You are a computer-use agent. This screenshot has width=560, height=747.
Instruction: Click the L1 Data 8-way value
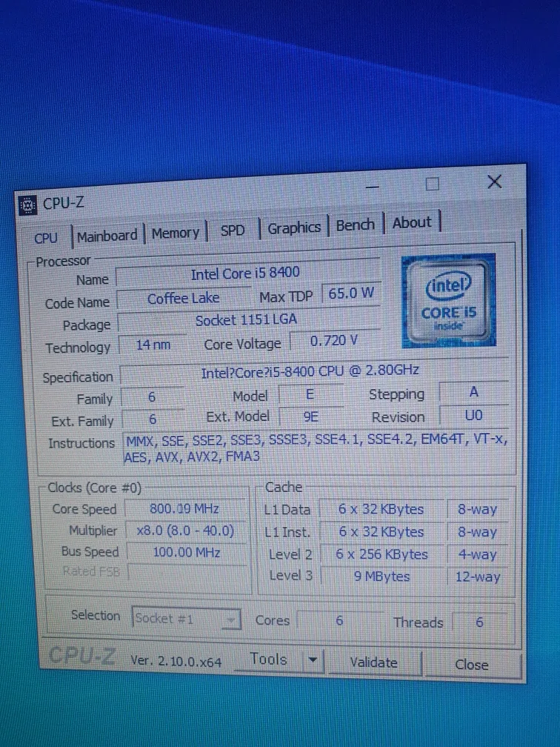pos(478,509)
